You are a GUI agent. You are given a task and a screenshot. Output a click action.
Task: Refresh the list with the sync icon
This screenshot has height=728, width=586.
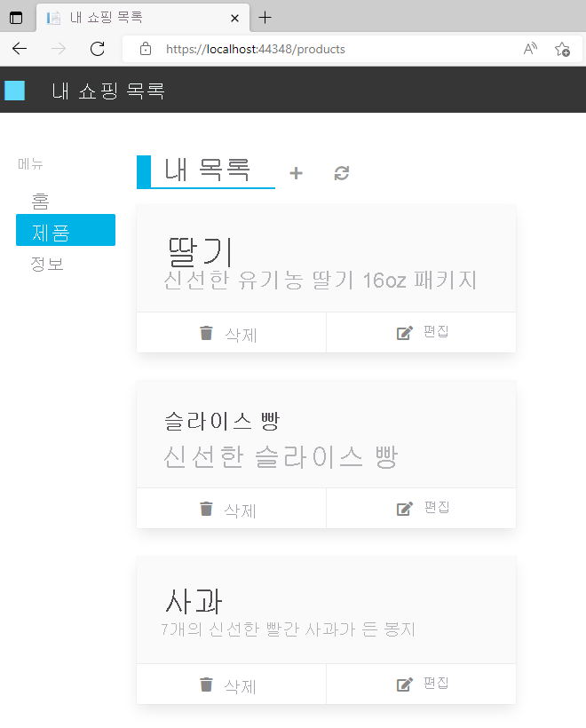click(x=342, y=173)
